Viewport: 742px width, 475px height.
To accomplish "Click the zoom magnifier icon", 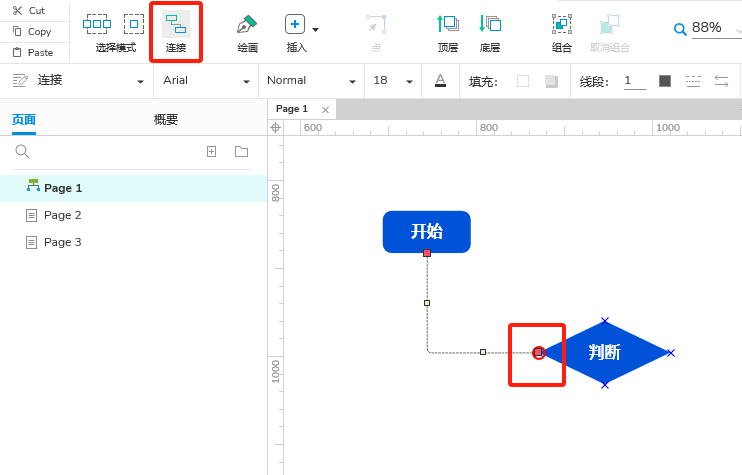I will 680,29.
